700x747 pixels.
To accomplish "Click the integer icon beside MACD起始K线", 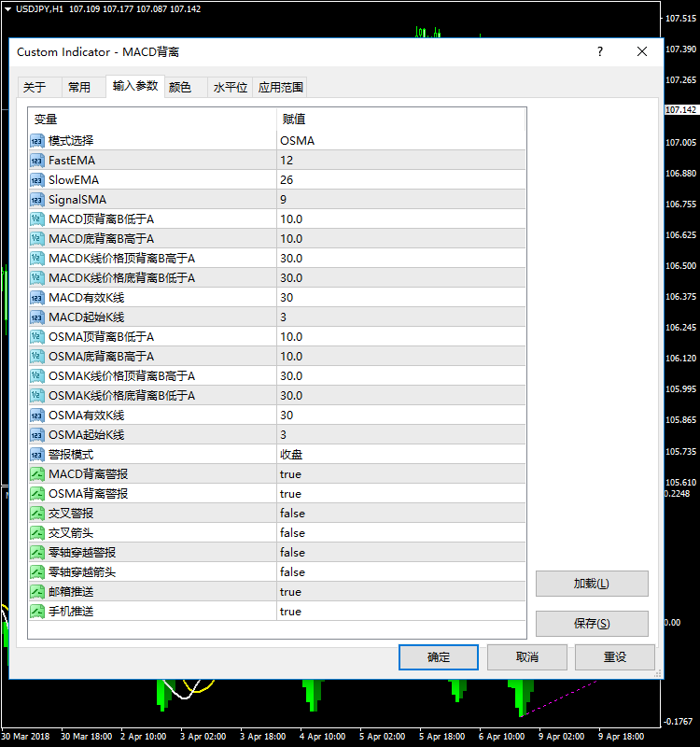I will 37,317.
